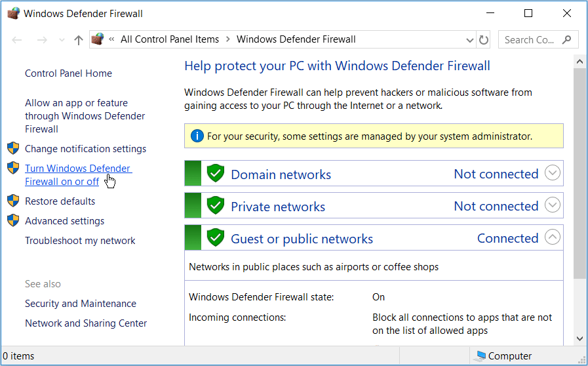
Task: Open the recent locations dropdown arrow
Action: pos(60,41)
